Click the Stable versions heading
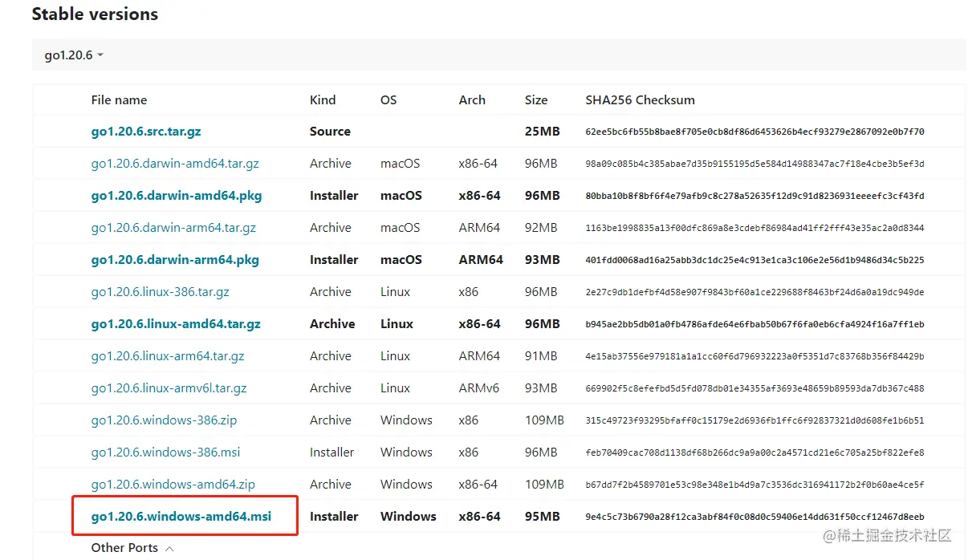Image resolution: width=968 pixels, height=560 pixels. click(95, 14)
